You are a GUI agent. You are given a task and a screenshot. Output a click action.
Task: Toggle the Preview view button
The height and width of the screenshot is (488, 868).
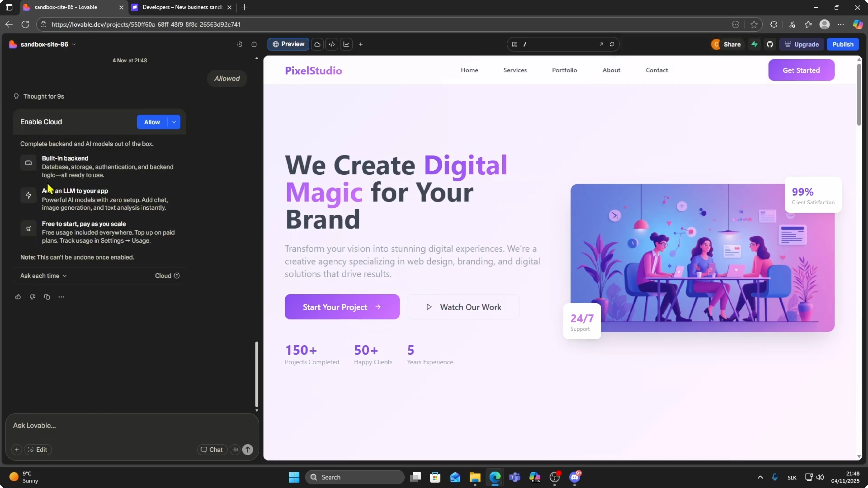(x=288, y=44)
